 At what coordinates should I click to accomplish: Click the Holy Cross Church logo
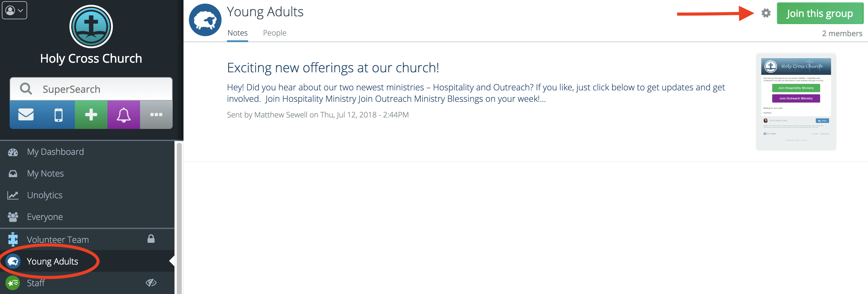tap(91, 27)
